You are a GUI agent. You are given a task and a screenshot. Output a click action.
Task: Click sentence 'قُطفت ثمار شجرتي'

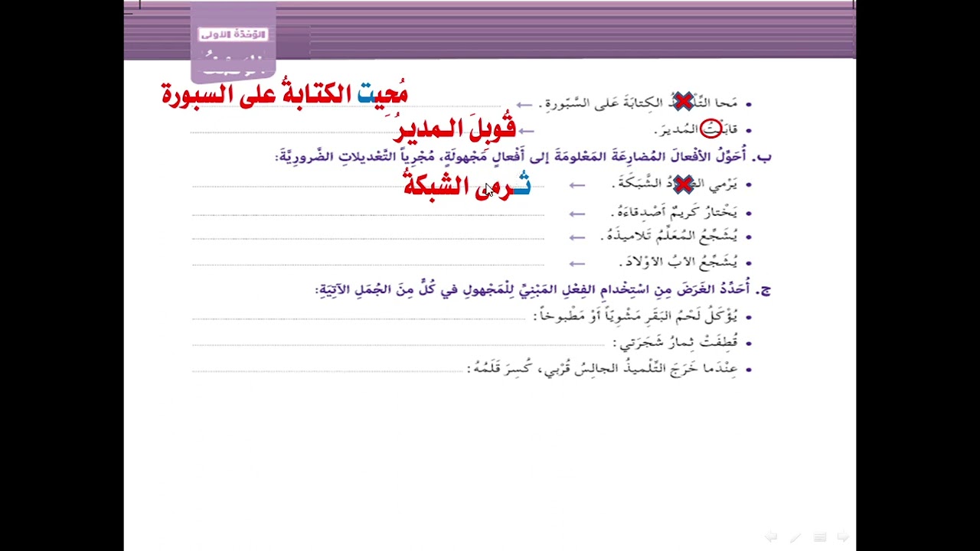point(677,342)
